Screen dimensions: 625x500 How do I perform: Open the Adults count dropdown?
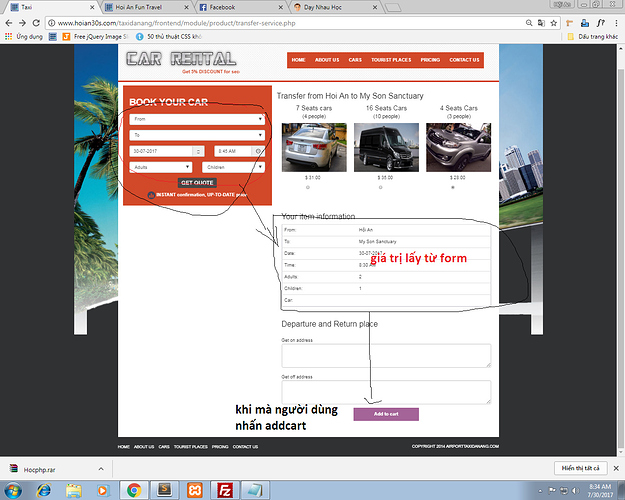(161, 167)
